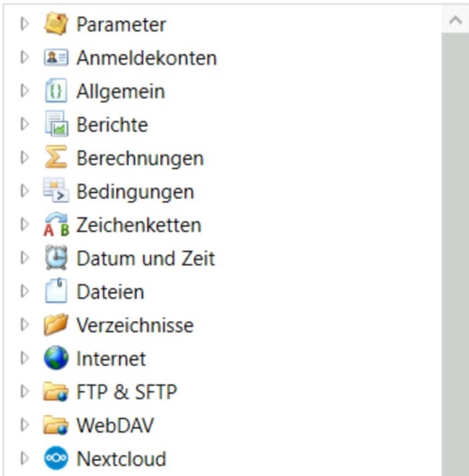Expand the WebDAV category arrow
This screenshot has height=476, width=469.
(25, 426)
